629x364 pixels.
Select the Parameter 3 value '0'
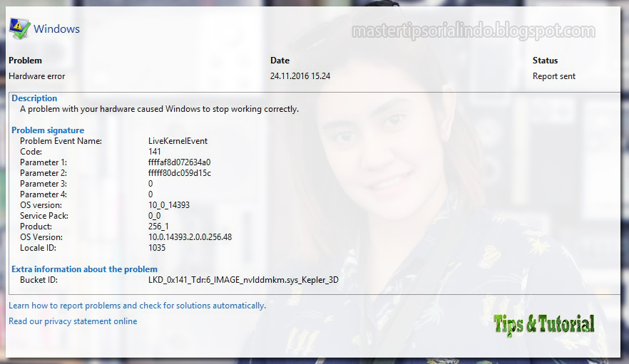(150, 184)
